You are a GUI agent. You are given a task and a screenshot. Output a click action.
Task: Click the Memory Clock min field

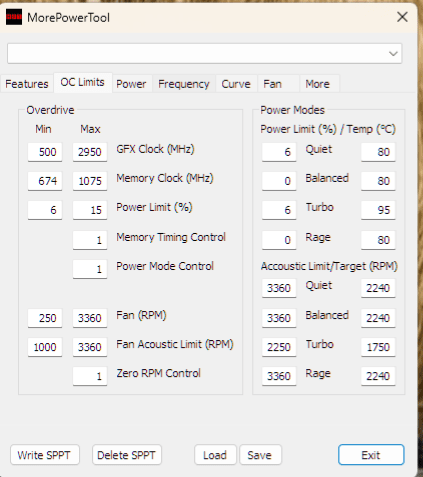tap(45, 181)
